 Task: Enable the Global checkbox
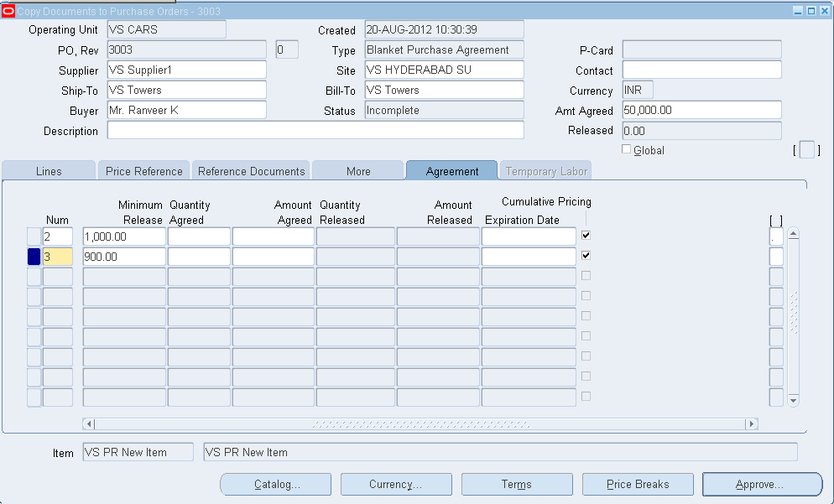click(626, 149)
